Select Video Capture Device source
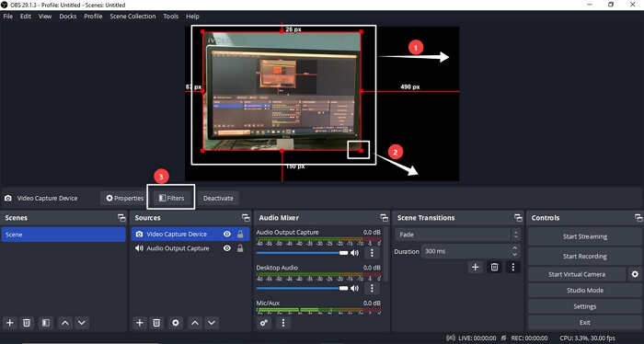This screenshot has width=644, height=344. click(x=190, y=234)
